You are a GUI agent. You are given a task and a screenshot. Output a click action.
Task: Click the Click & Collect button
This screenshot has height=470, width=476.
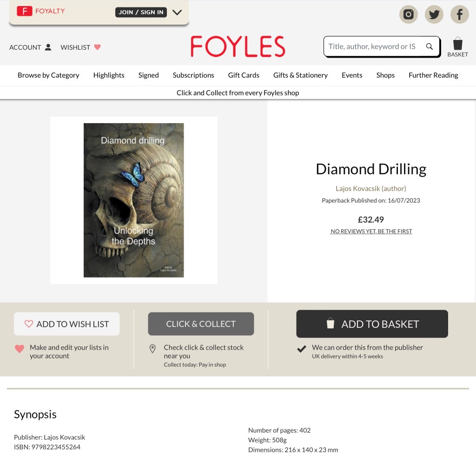[x=201, y=324]
